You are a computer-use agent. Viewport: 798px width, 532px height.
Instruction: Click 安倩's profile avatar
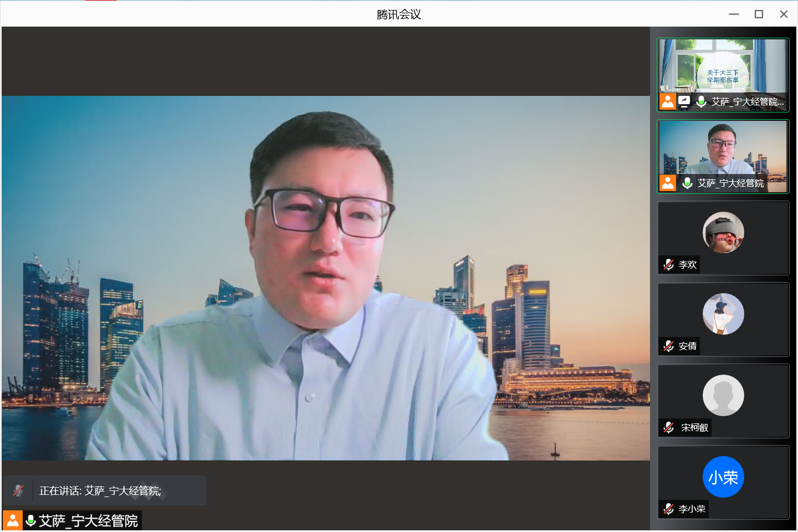[x=723, y=314]
